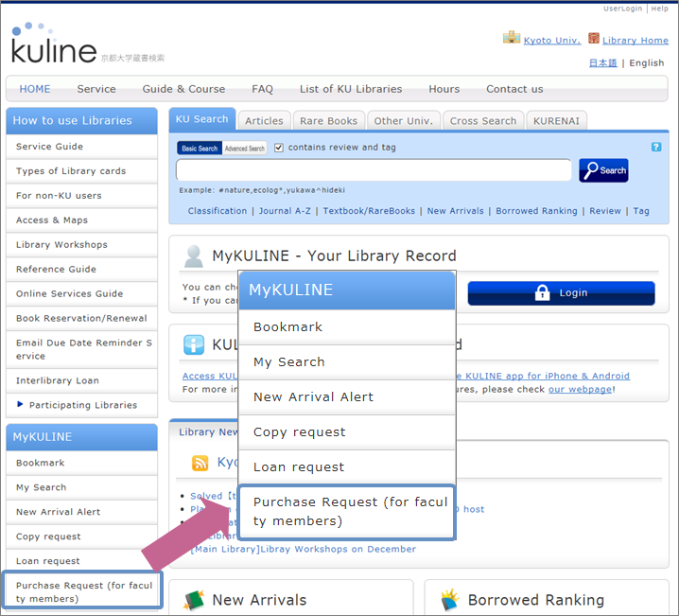
Task: Open 'our webpage' link
Action: pos(580,389)
